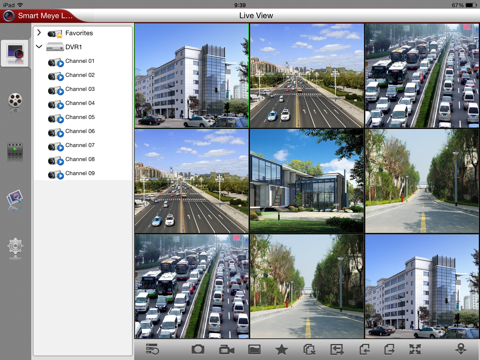Select middle-right tree-lined road view

coord(422,181)
